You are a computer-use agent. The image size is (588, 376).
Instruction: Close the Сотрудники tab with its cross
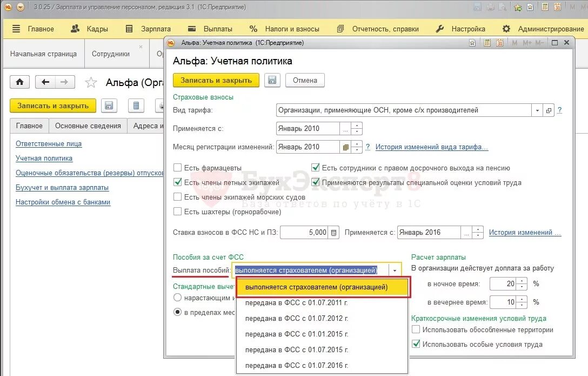point(141,47)
